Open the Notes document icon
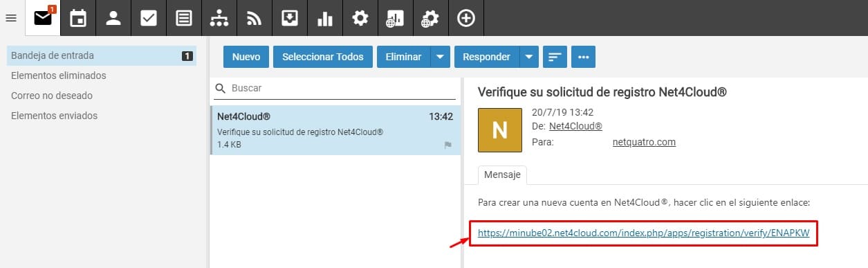Screen dimensions: 868x268 (x=184, y=18)
